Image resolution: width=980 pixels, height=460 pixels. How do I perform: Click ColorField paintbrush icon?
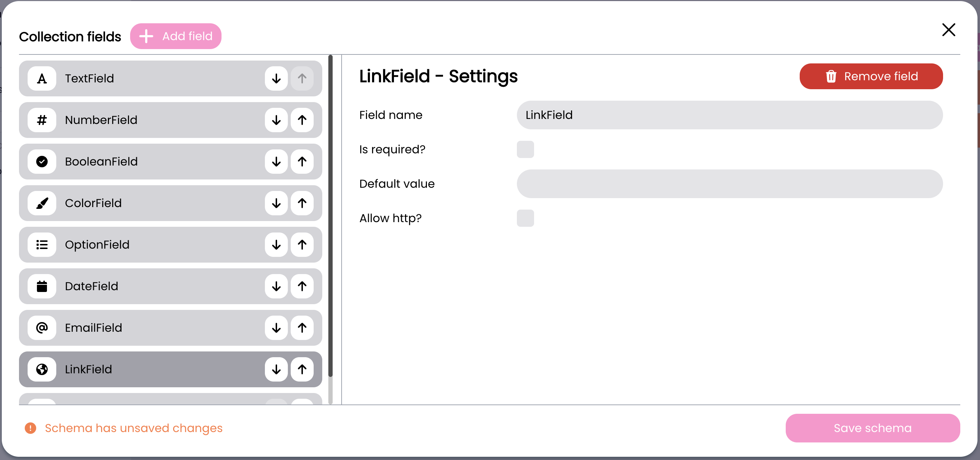click(x=42, y=203)
